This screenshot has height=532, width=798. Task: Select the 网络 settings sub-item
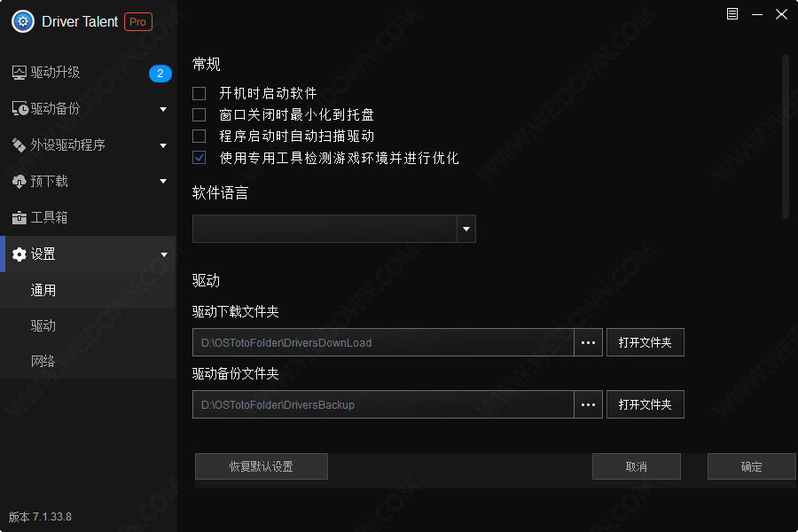pos(88,361)
